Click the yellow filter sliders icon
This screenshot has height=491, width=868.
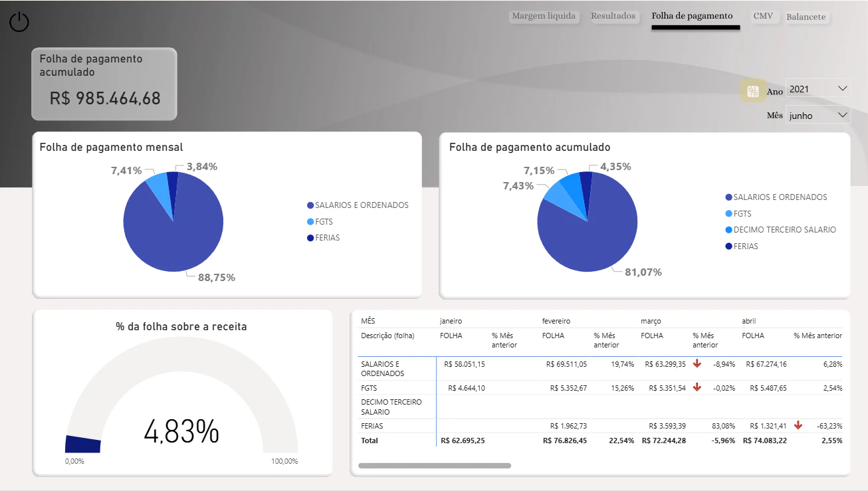[x=753, y=91]
